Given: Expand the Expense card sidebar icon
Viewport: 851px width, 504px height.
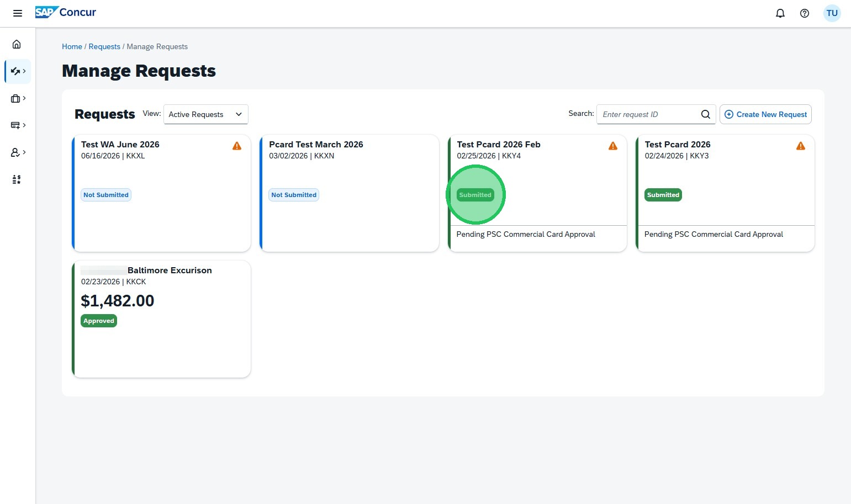Looking at the screenshot, I should [18, 125].
